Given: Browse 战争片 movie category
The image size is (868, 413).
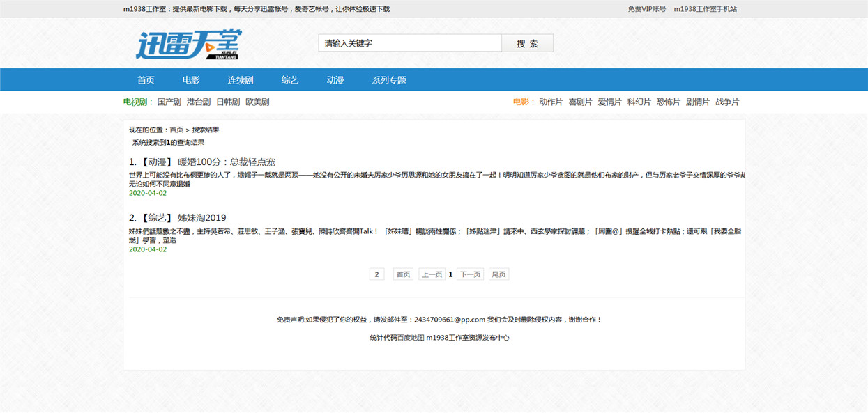Looking at the screenshot, I should click(727, 102).
